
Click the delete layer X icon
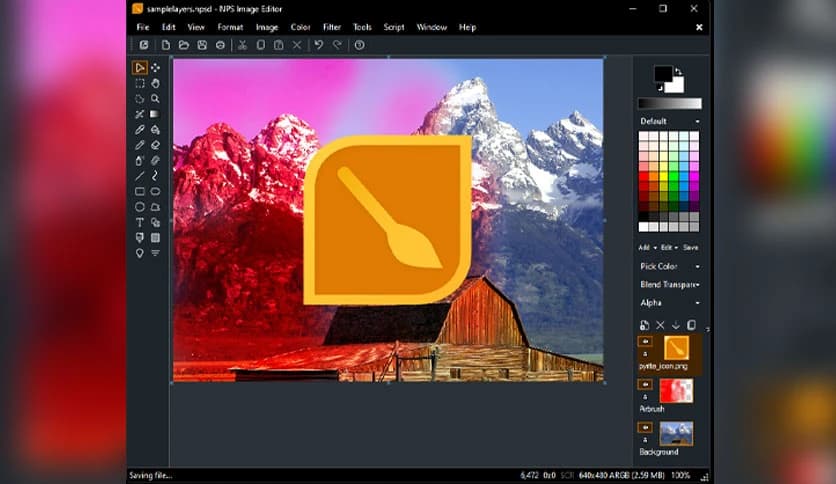660,325
